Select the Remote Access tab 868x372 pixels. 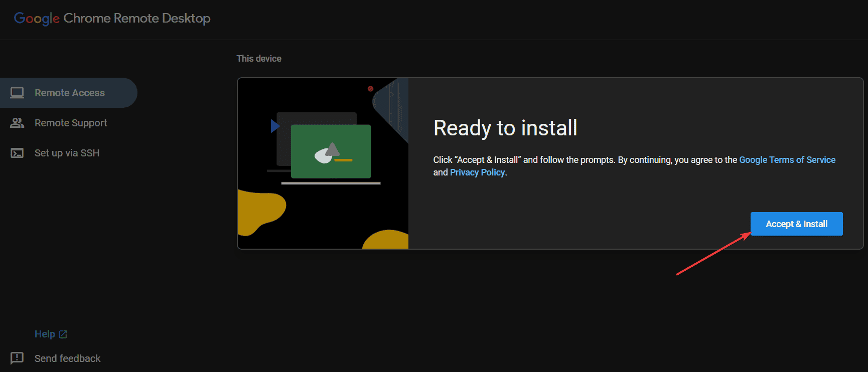68,93
